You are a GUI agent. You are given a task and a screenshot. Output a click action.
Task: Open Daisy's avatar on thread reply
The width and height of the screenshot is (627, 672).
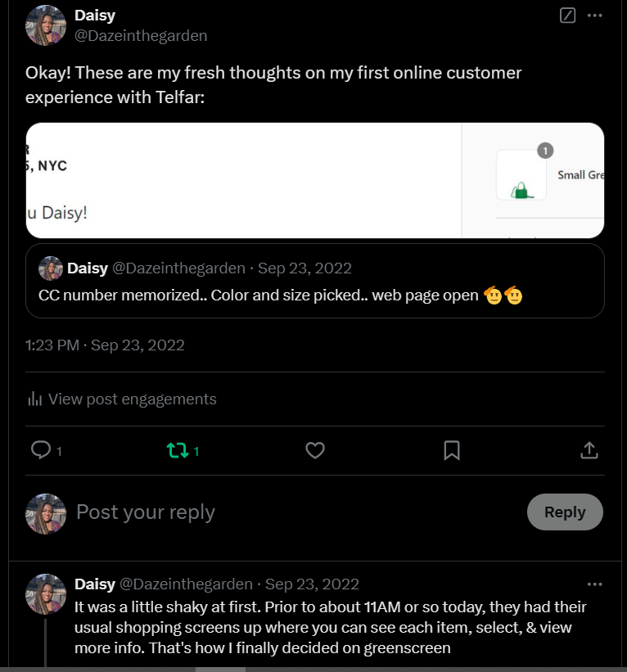(x=46, y=594)
